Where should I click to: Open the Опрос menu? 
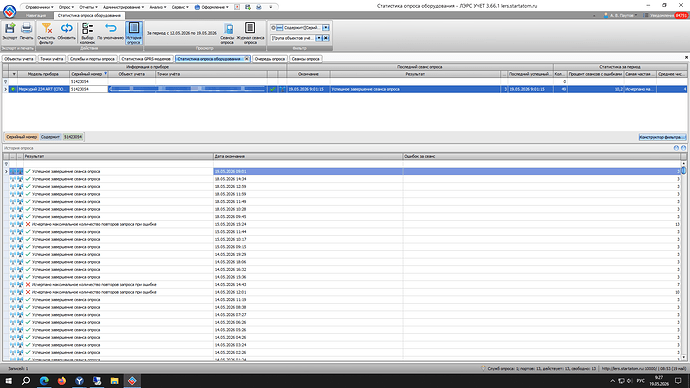66,7
